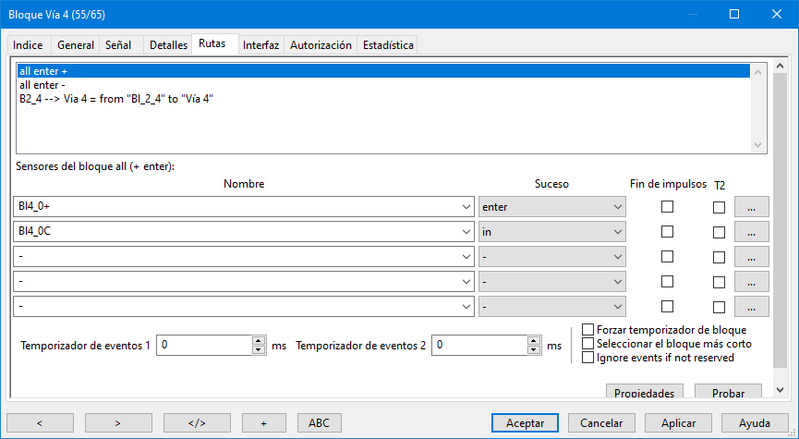Click the Probar button
The height and width of the screenshot is (439, 799).
[x=728, y=392]
